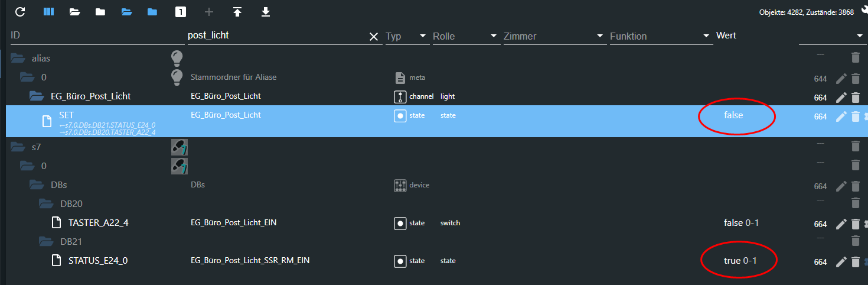This screenshot has width=868, height=285.
Task: Toggle the false value of TASTER_A22_4
Action: (732, 223)
